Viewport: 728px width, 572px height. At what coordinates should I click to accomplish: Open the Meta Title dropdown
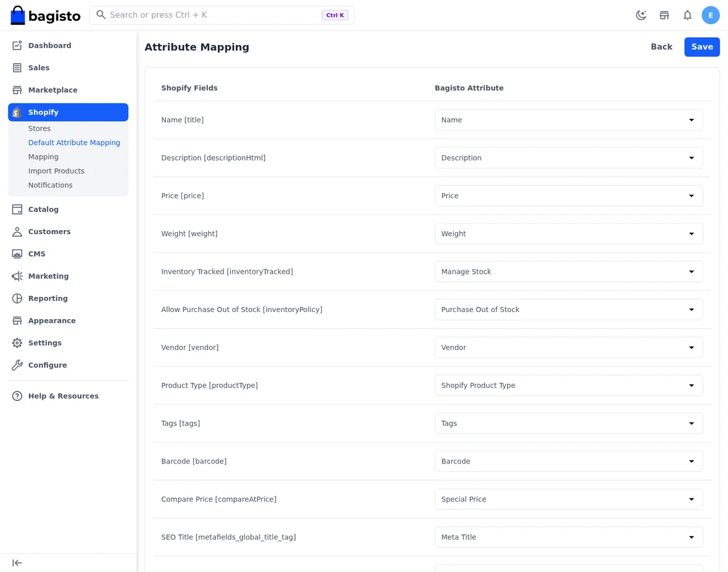(x=569, y=537)
